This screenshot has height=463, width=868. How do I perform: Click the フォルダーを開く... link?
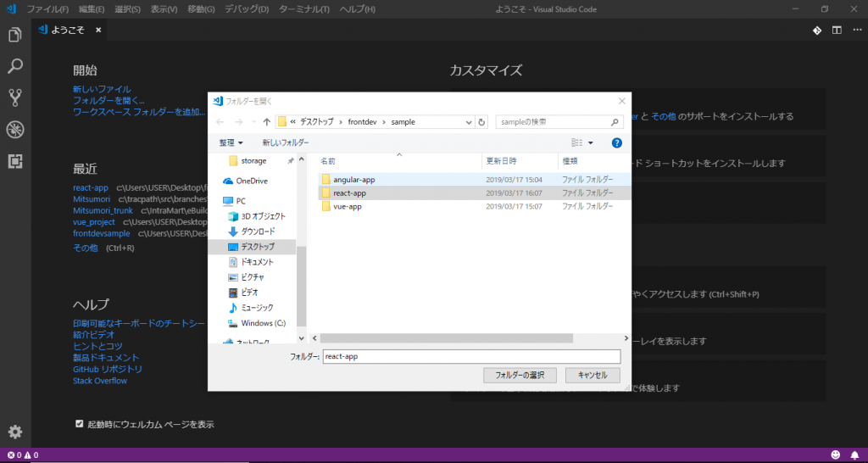(x=108, y=100)
